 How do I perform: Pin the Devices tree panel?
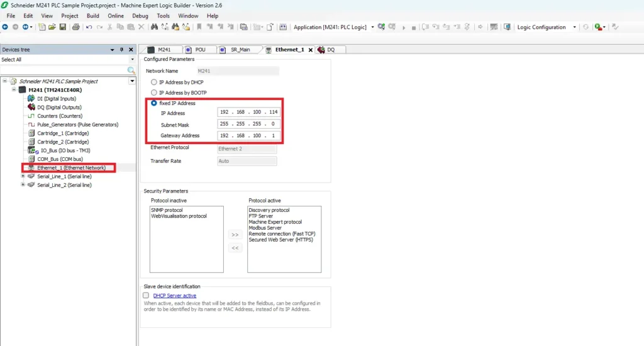click(x=121, y=50)
